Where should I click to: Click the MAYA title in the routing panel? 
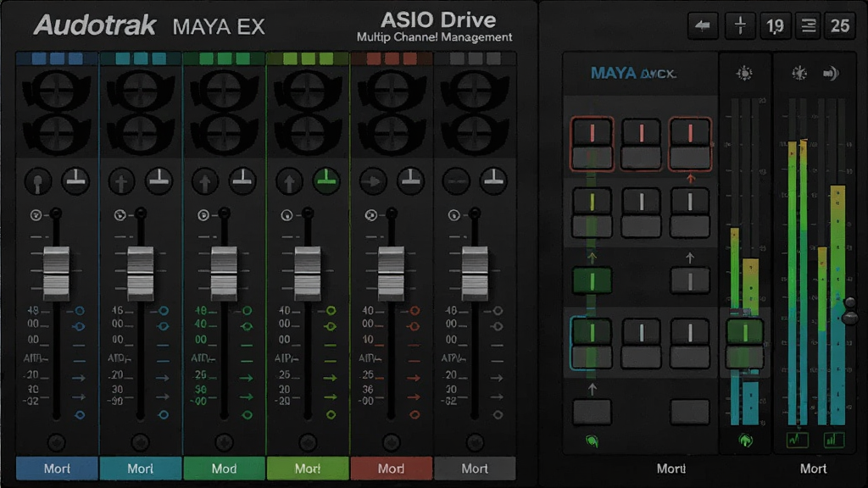tap(614, 73)
